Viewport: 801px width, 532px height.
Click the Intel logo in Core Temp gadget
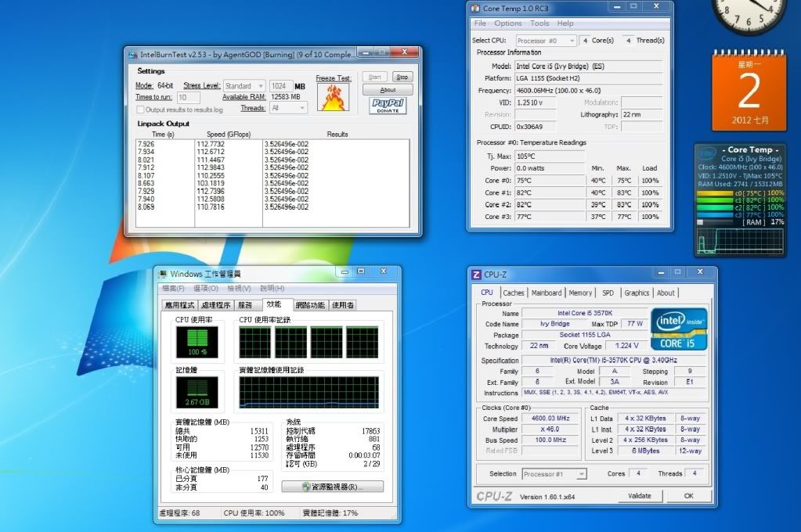tap(708, 153)
